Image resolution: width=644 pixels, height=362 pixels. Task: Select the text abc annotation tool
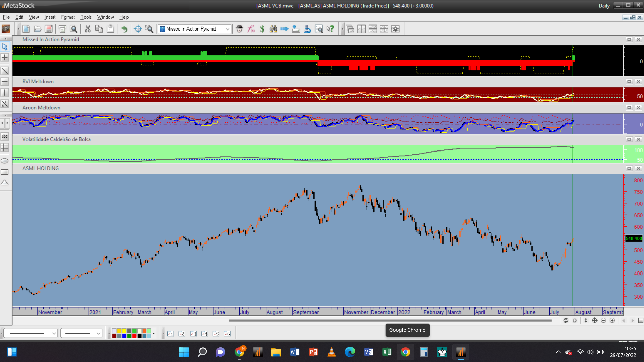pyautogui.click(x=5, y=136)
